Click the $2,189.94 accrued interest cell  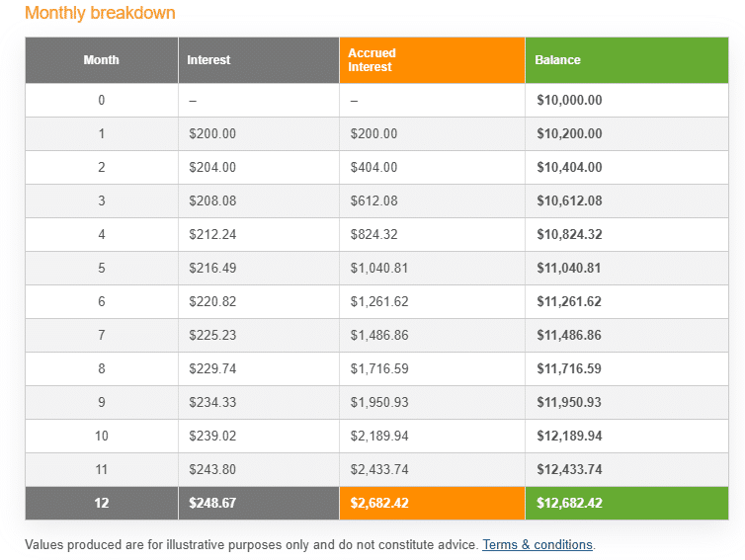coord(379,437)
